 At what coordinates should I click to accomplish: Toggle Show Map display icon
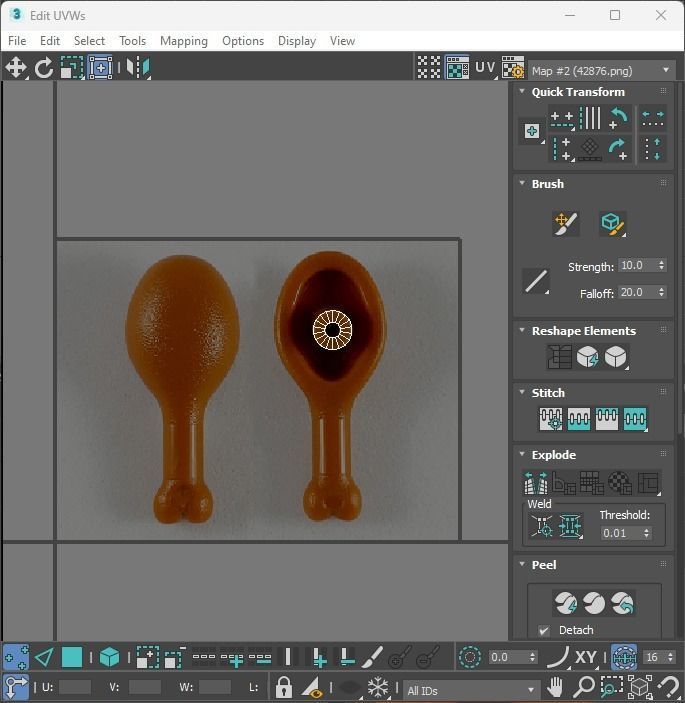click(457, 67)
